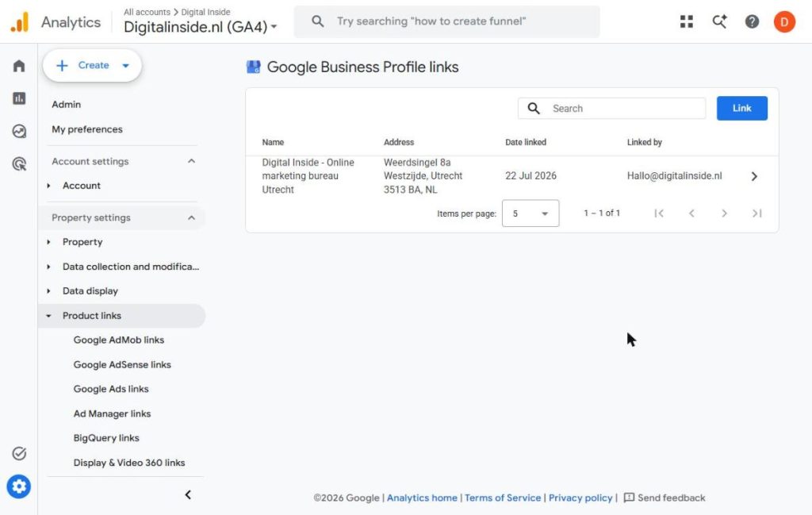The height and width of the screenshot is (515, 812).
Task: Open the Create dropdown arrow
Action: coord(125,65)
